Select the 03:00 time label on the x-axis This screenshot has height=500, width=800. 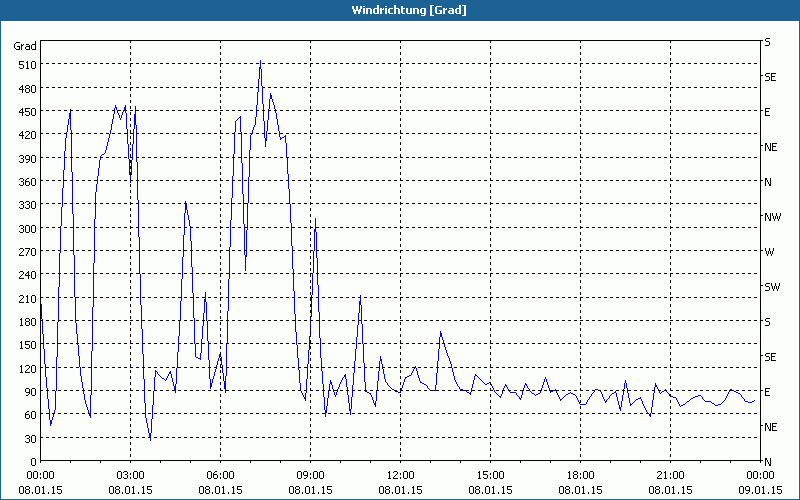click(130, 475)
